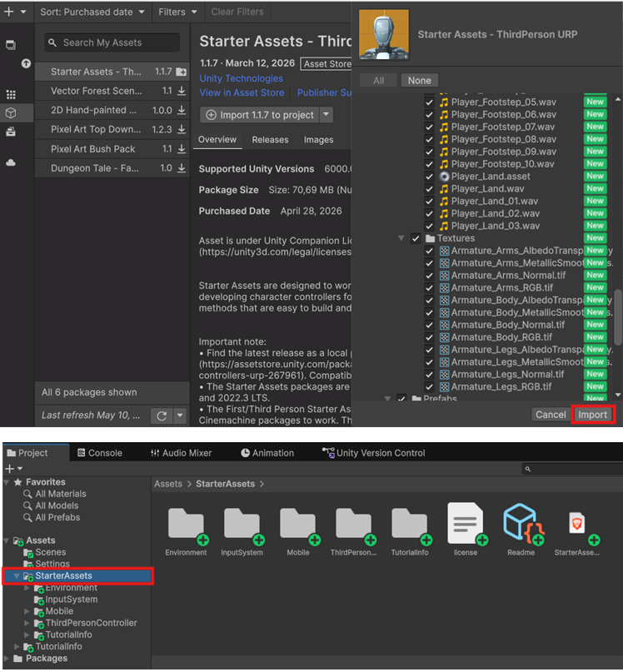Uncheck Armature_Body_RGB.tif checkbox

tap(429, 337)
